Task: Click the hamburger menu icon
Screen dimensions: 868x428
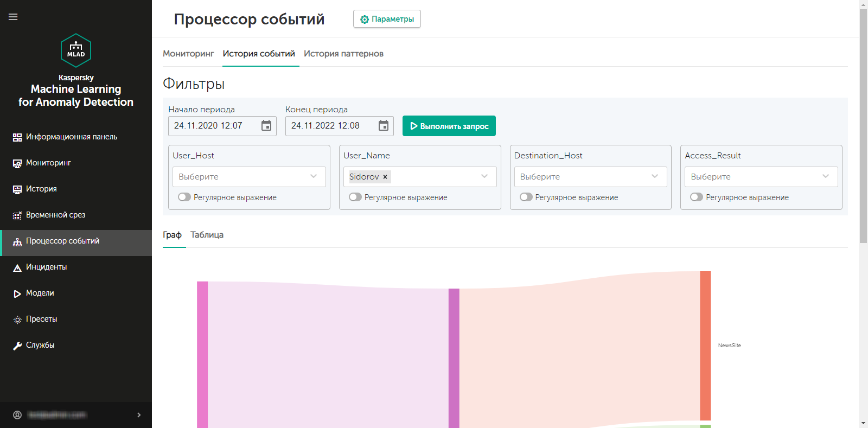Action: click(13, 17)
